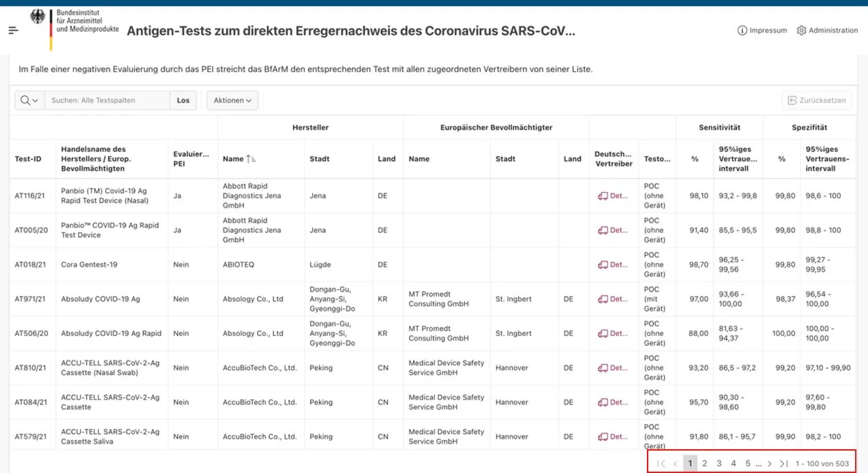
Task: Click the Sensitivität percent column header
Action: click(695, 159)
